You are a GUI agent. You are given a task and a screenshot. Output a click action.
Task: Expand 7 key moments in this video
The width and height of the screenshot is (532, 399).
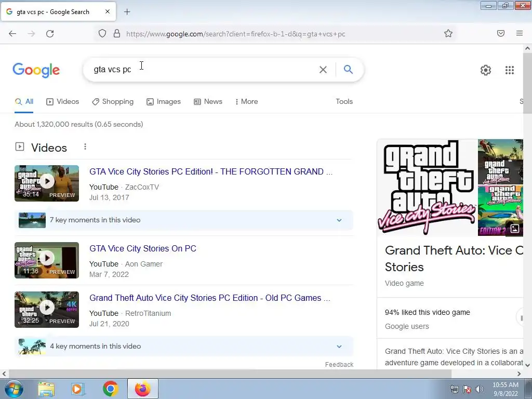[184, 220]
